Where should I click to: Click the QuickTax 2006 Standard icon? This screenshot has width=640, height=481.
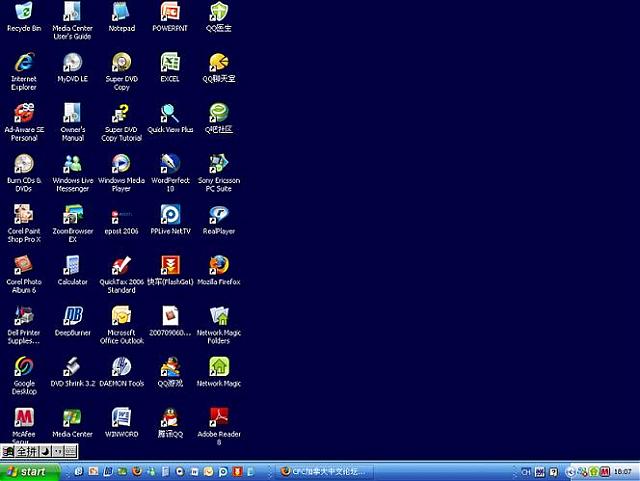pos(122,265)
